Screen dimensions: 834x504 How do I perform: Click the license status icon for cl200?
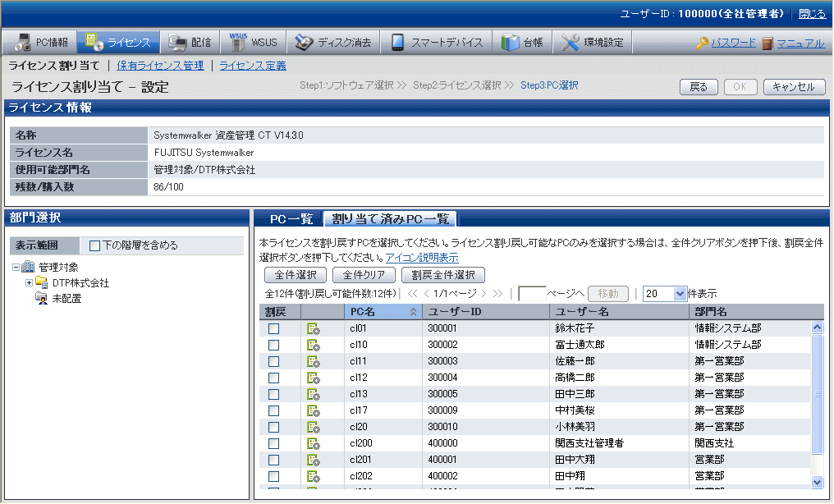(314, 444)
